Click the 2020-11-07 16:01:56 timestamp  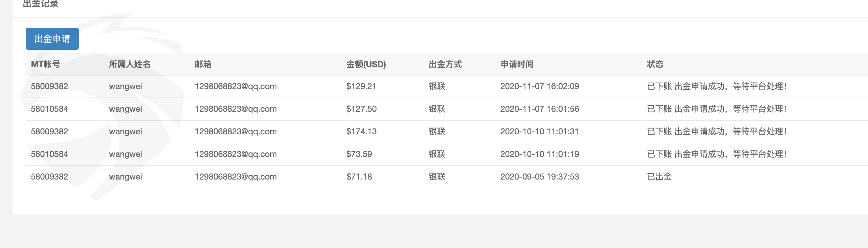[539, 109]
